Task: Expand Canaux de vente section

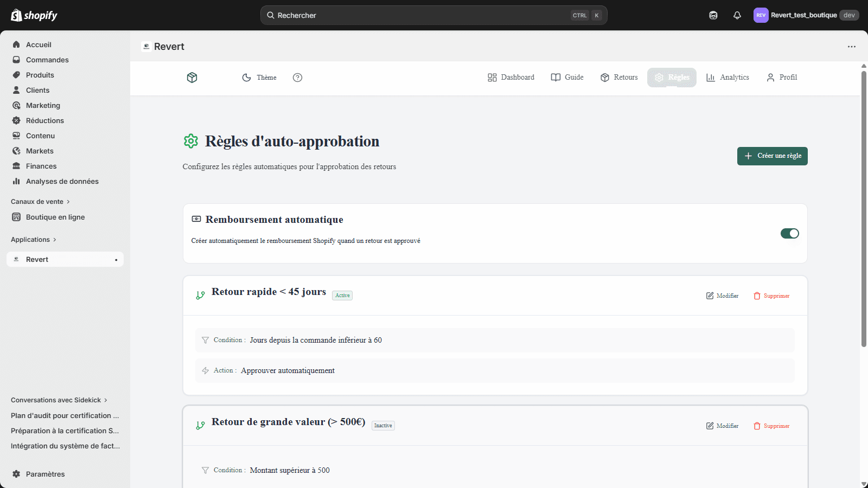Action: pos(41,202)
